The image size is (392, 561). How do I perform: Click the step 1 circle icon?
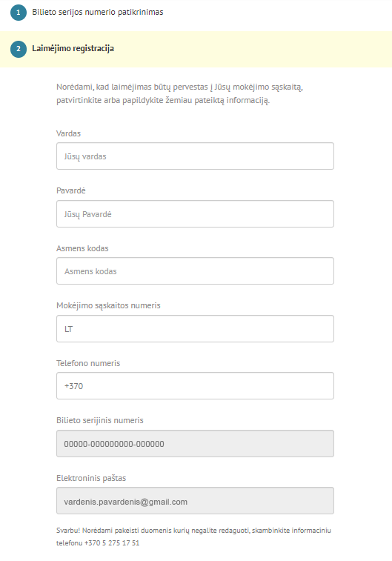[x=19, y=13]
